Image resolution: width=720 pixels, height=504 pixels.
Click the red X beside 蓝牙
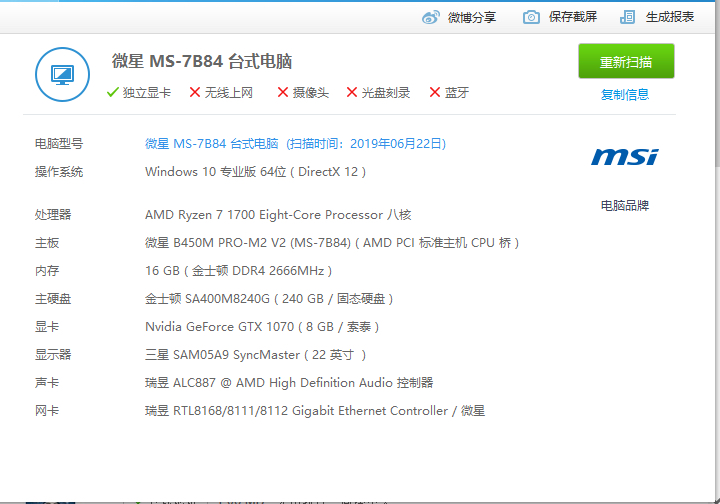435,92
